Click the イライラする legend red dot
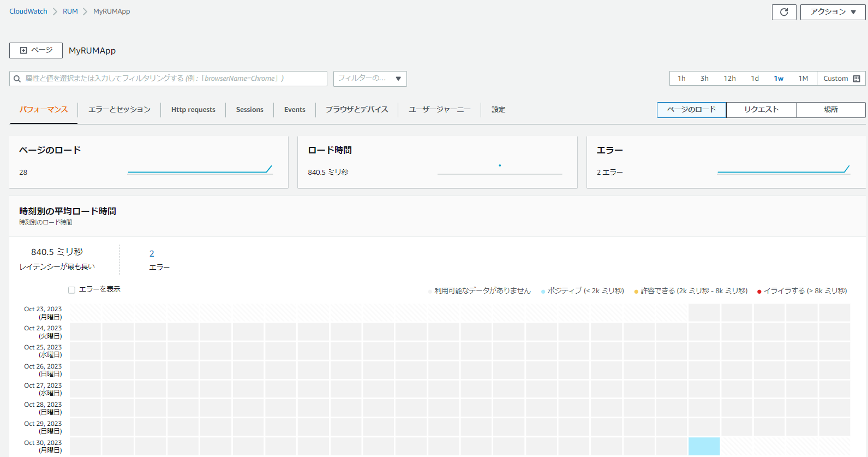 coord(759,292)
